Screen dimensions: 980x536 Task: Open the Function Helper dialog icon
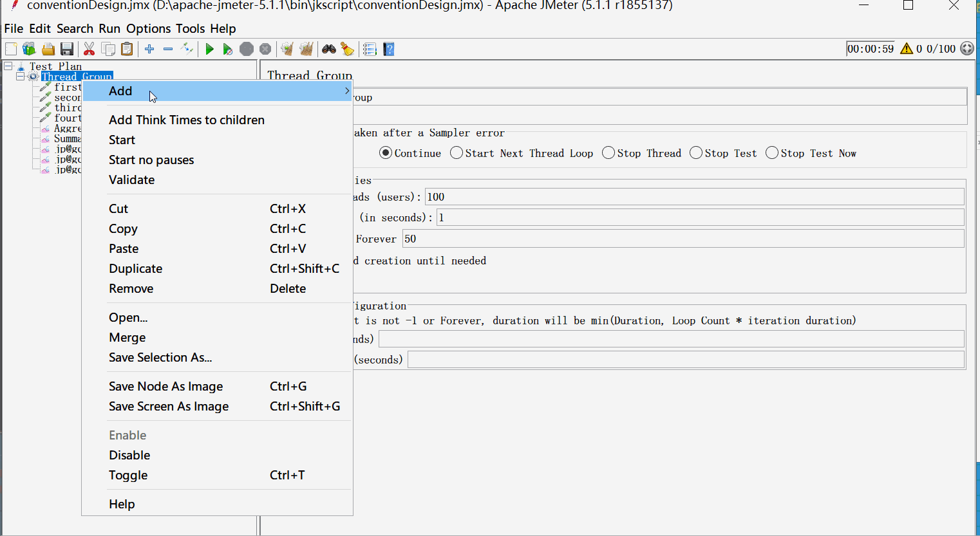370,49
